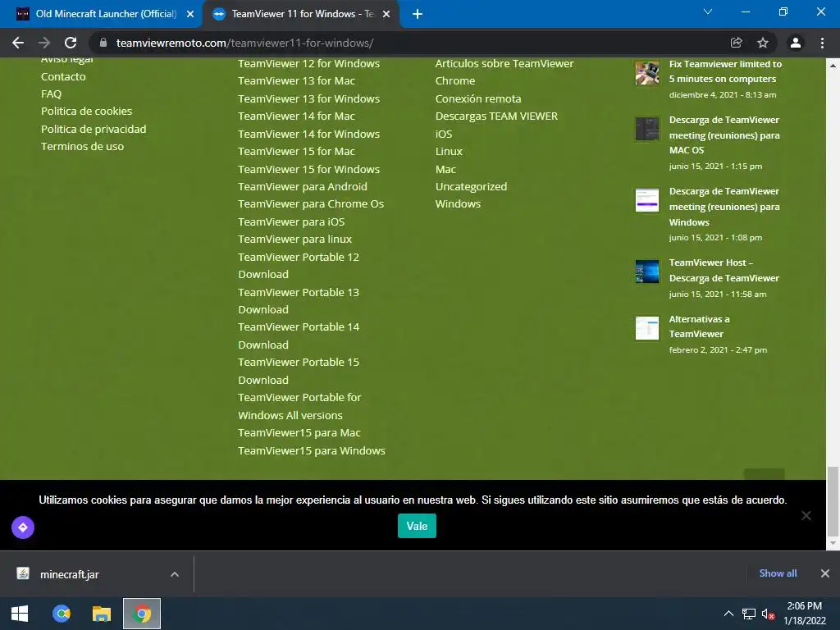The height and width of the screenshot is (630, 840).
Task: Open TeamViewer 14 for Windows link
Action: (309, 134)
